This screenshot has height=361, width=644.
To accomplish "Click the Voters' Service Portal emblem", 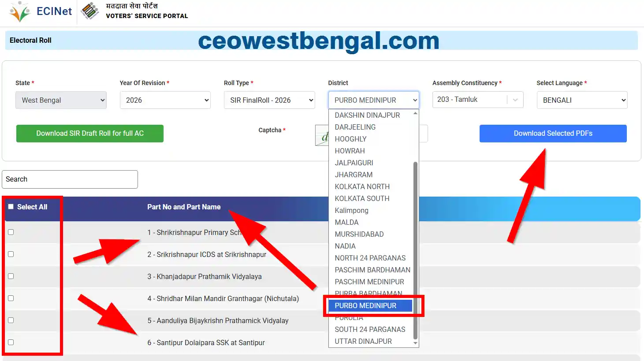I will (x=90, y=11).
